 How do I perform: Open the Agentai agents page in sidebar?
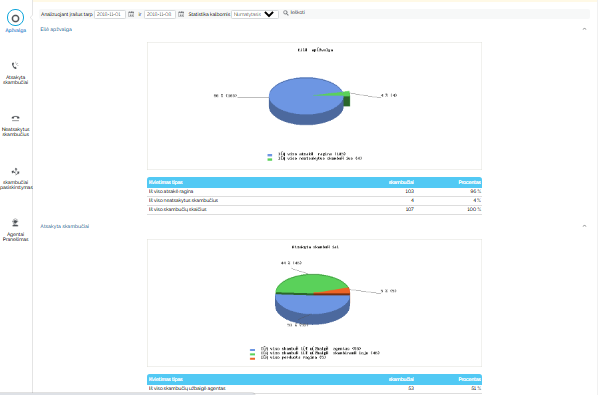click(x=15, y=230)
